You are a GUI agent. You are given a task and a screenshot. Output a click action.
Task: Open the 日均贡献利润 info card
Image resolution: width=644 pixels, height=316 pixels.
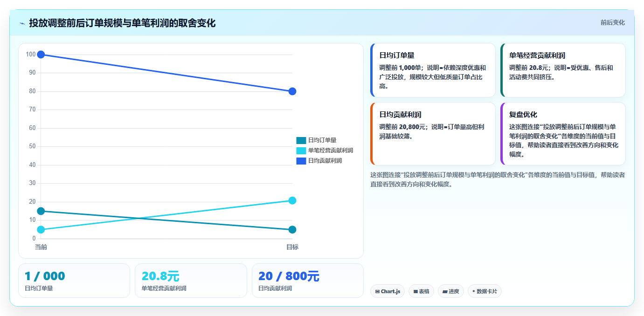(433, 134)
